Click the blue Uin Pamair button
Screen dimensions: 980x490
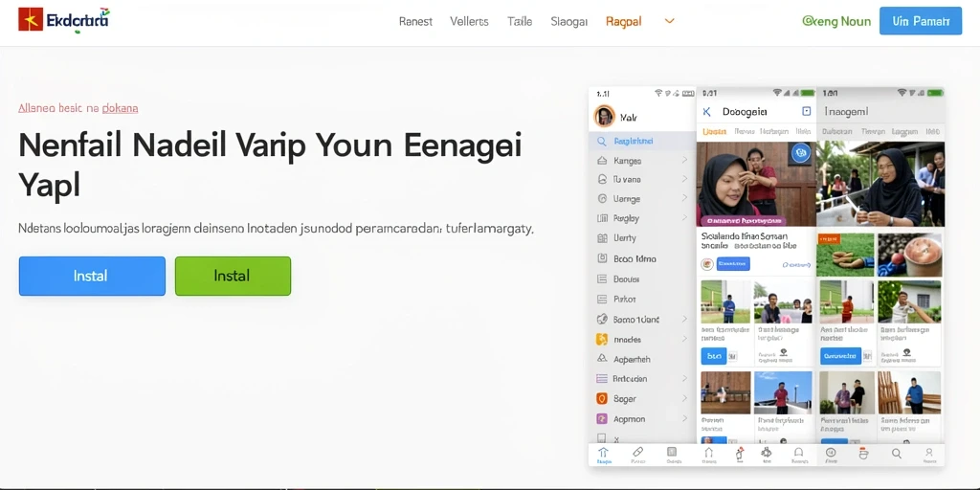point(921,21)
